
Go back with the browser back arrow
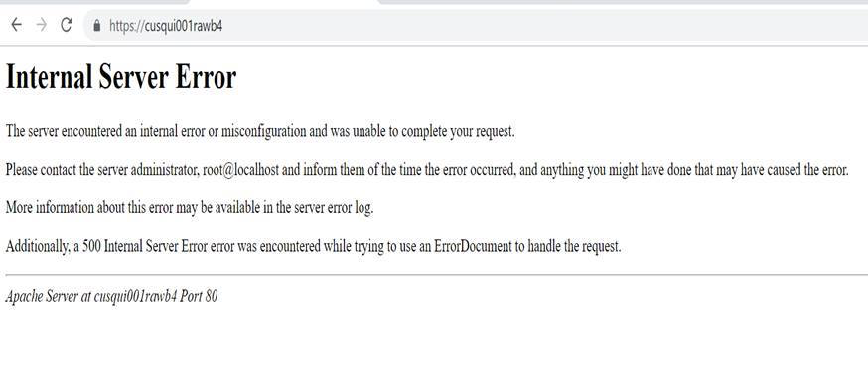pyautogui.click(x=16, y=25)
